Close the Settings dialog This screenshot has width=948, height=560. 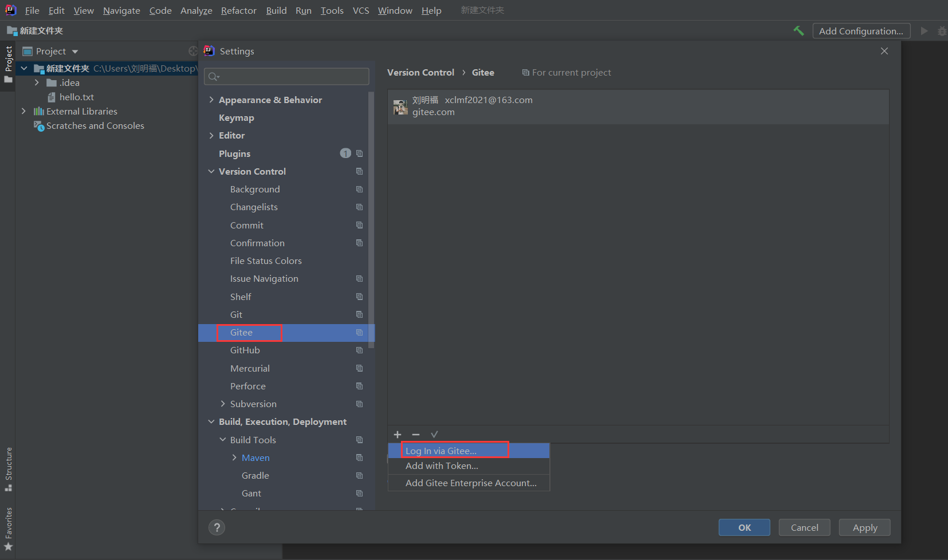click(884, 51)
